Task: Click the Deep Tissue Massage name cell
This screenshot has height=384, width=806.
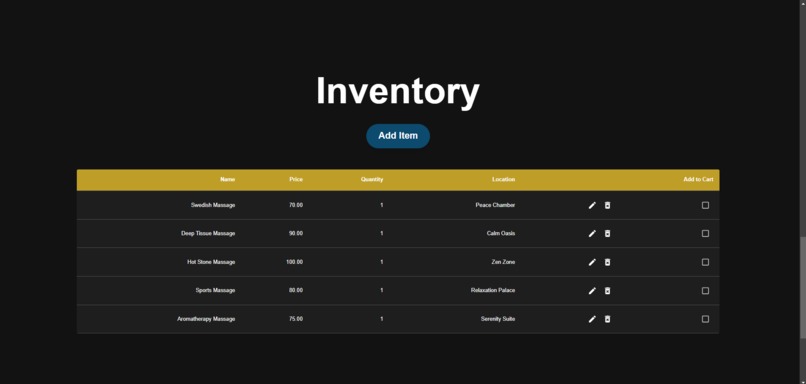Action: [x=208, y=233]
